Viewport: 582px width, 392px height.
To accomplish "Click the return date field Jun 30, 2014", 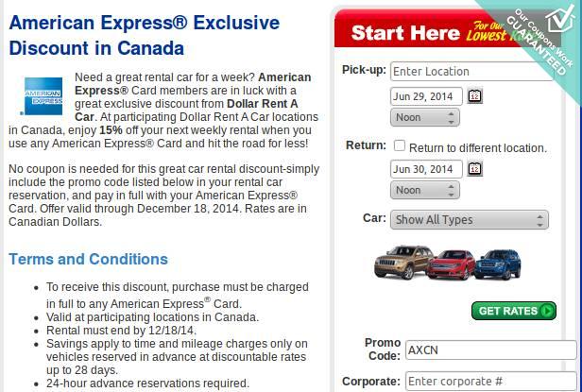I will pos(426,169).
